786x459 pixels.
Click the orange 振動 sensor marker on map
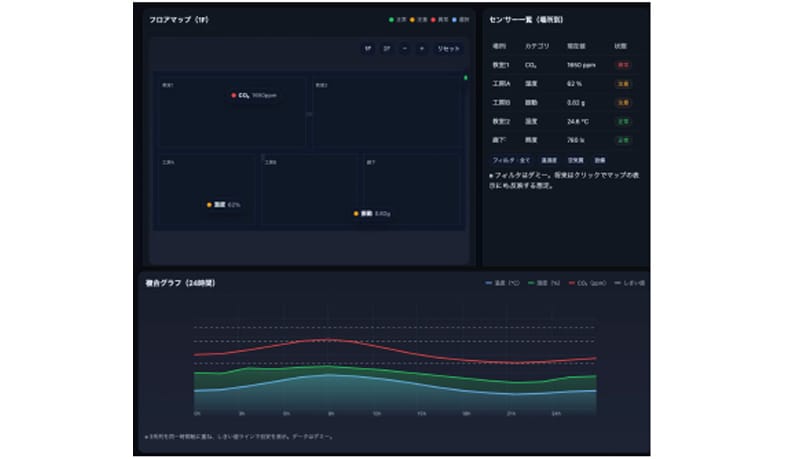[355, 213]
